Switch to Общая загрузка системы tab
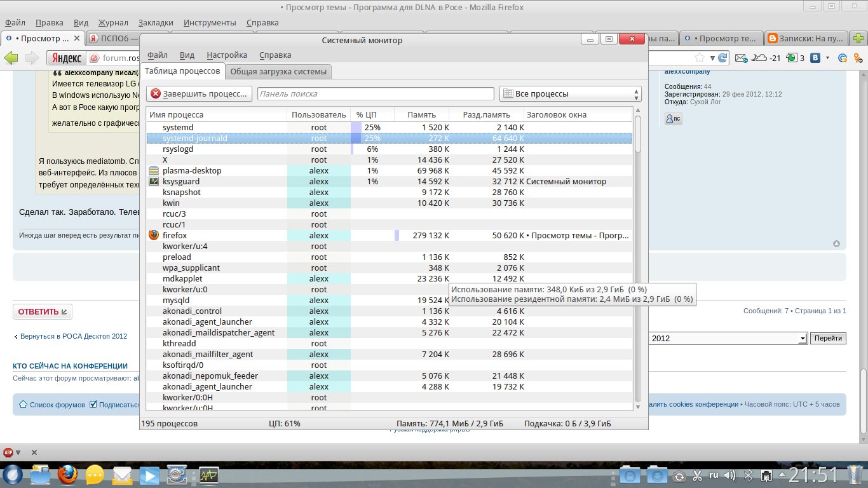 [x=278, y=71]
